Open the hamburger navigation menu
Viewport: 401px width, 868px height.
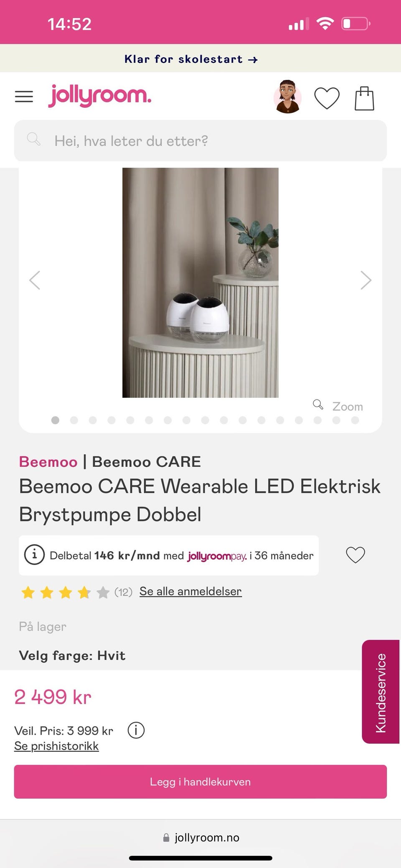[x=24, y=97]
